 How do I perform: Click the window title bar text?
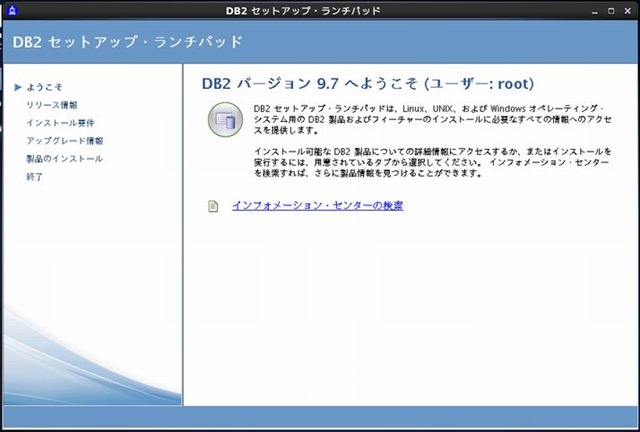319,10
